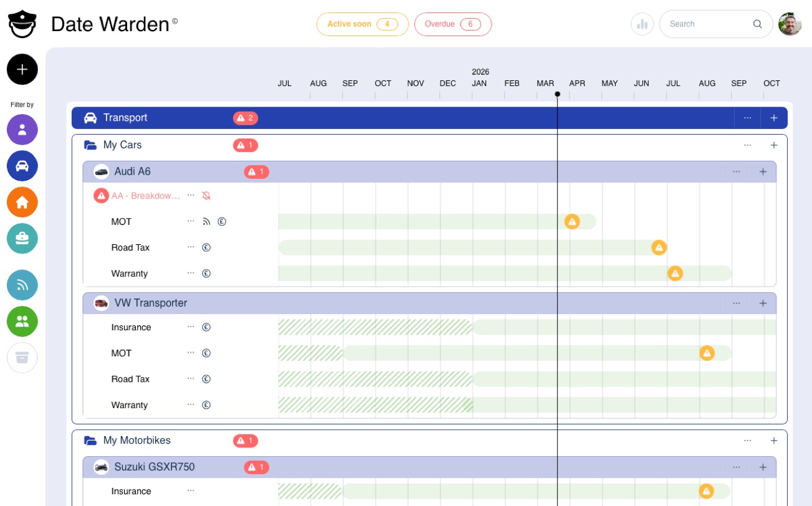Open VW Transporter more options menu
812x506 pixels.
pos(737,303)
